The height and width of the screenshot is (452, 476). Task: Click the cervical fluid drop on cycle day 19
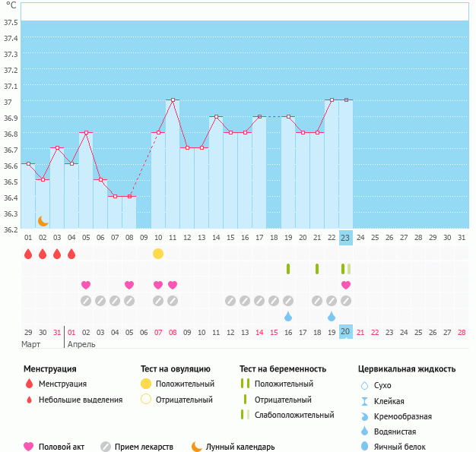click(288, 317)
